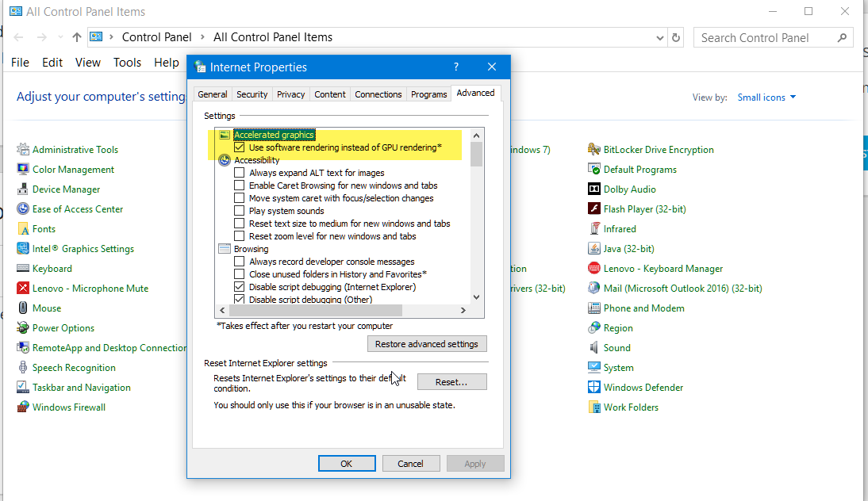This screenshot has width=868, height=501.
Task: Open the RemoteApp and Desktop Connections icon
Action: pos(23,348)
